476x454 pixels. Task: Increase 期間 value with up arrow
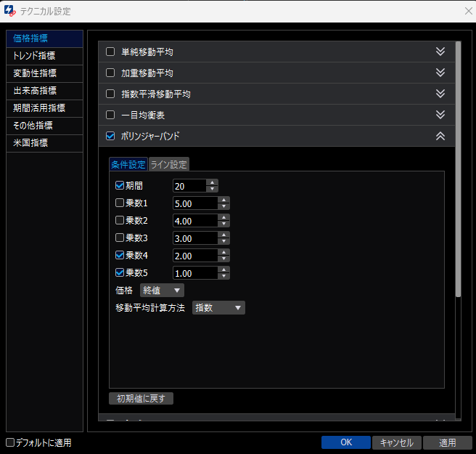point(212,182)
